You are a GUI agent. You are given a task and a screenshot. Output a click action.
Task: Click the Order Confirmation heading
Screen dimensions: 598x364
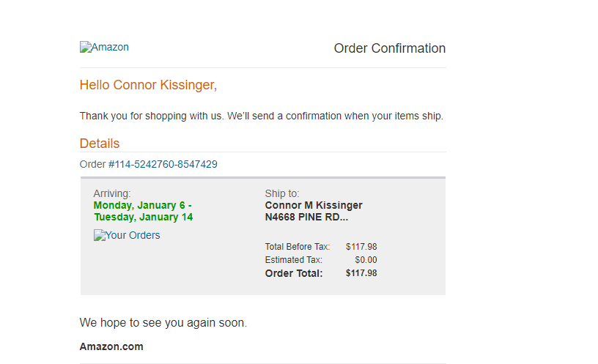[390, 48]
